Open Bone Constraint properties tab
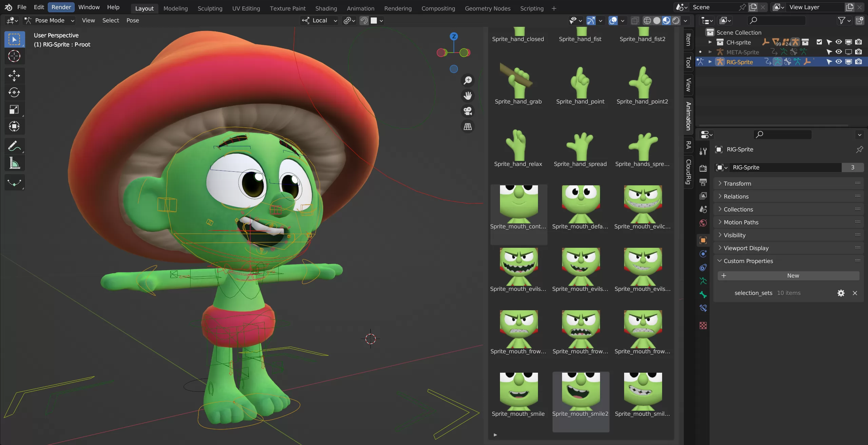868x445 pixels. (703, 308)
